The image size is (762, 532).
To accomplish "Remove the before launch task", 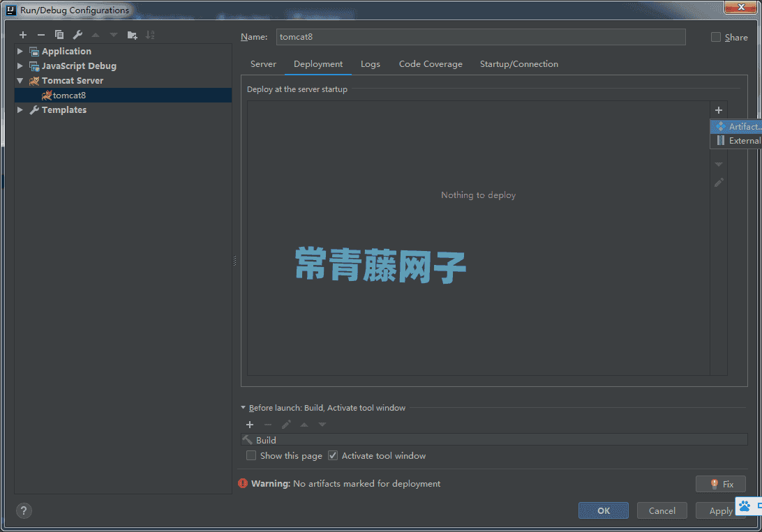I will coord(268,425).
